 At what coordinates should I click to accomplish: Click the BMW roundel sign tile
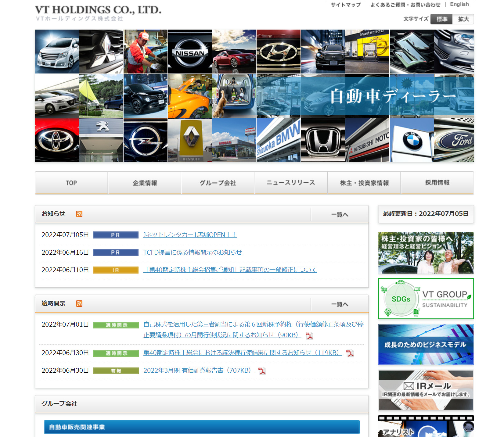412,140
